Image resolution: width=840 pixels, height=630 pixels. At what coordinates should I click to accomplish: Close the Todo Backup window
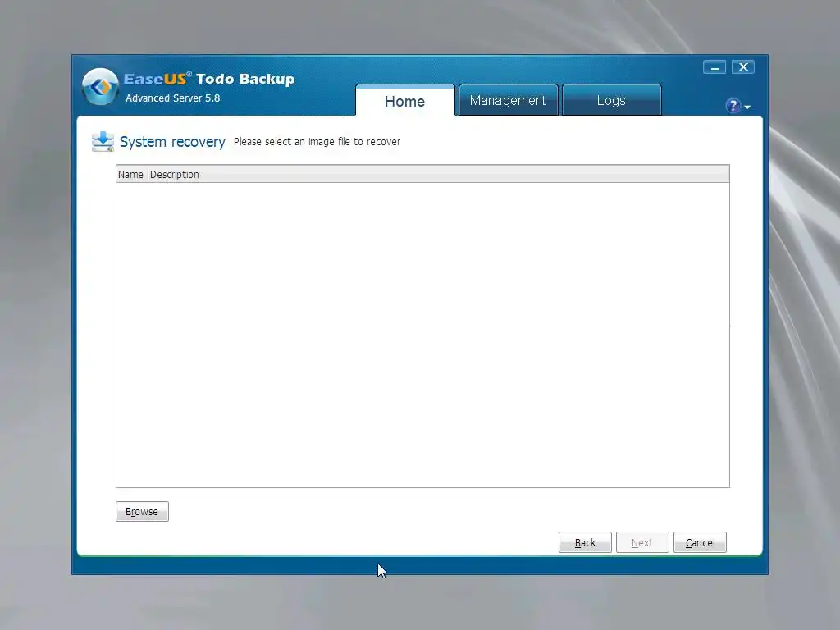pos(743,67)
